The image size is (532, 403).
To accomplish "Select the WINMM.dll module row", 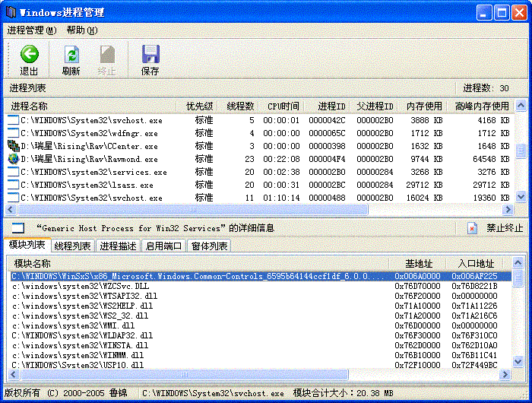I will (260, 355).
